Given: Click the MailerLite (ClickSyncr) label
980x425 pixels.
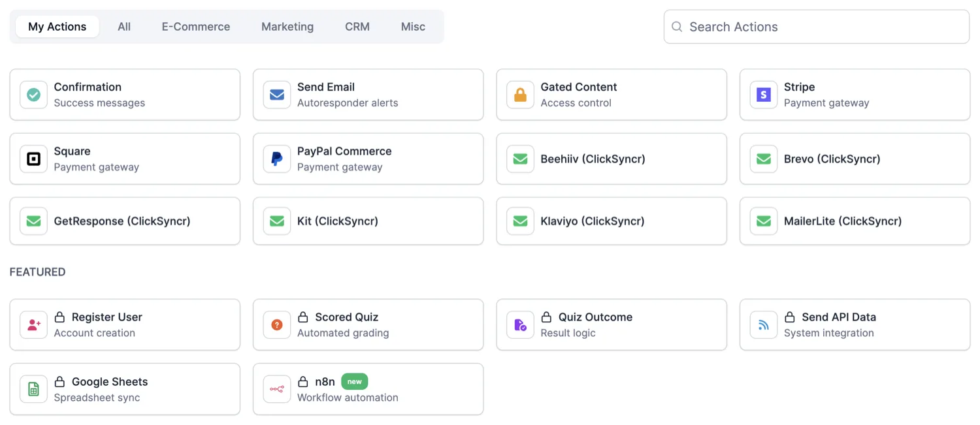Looking at the screenshot, I should tap(843, 221).
